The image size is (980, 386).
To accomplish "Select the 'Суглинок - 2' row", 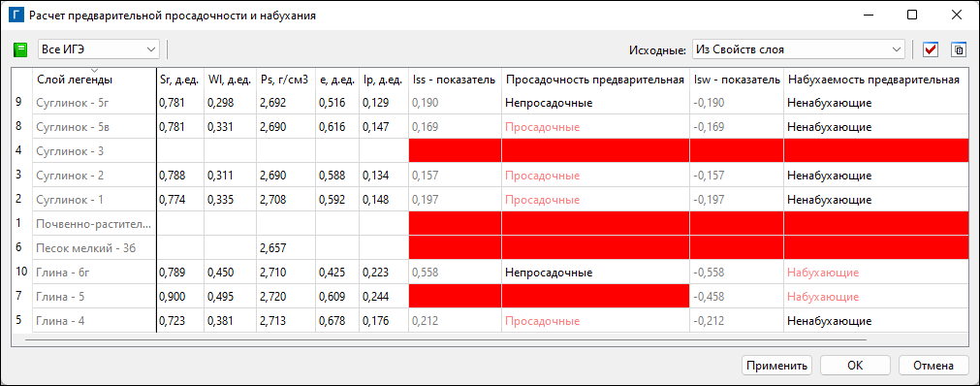I will click(x=490, y=176).
